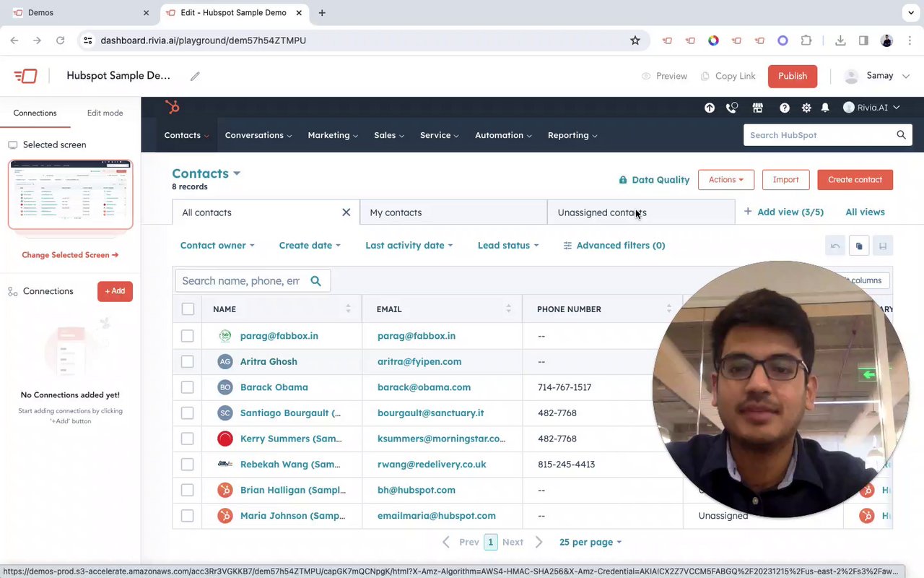Screen dimensions: 924x578
Task: Select the My contacts view tab
Action: pos(453,212)
